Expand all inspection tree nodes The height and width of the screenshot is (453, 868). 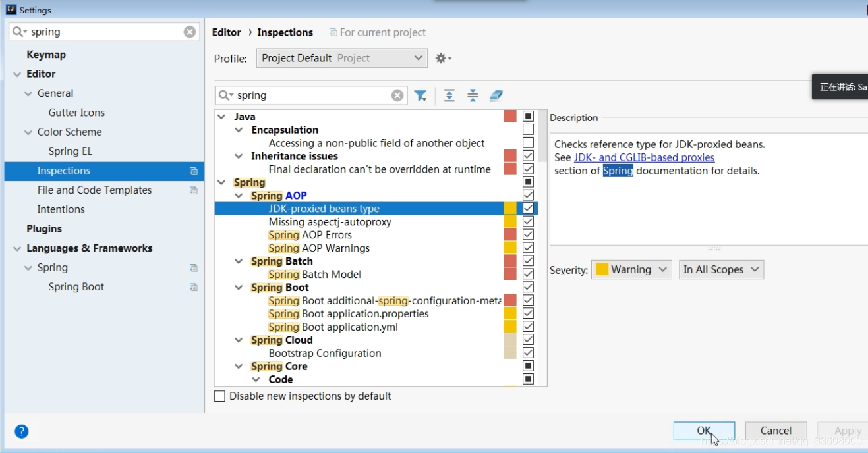coord(449,95)
